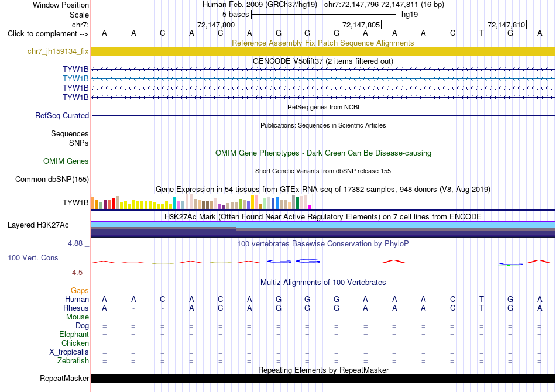Click the GTEx TYW1B expression bar chart

click(x=201, y=202)
